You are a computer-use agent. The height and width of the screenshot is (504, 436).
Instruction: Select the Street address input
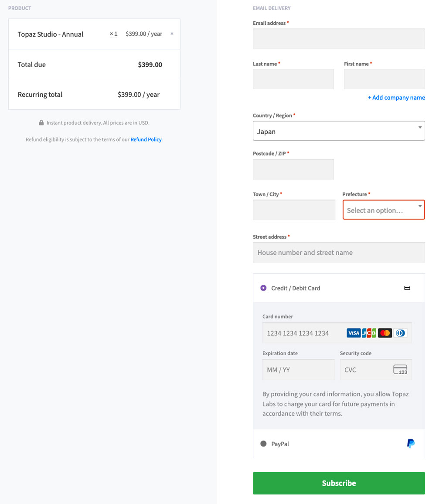coord(338,253)
